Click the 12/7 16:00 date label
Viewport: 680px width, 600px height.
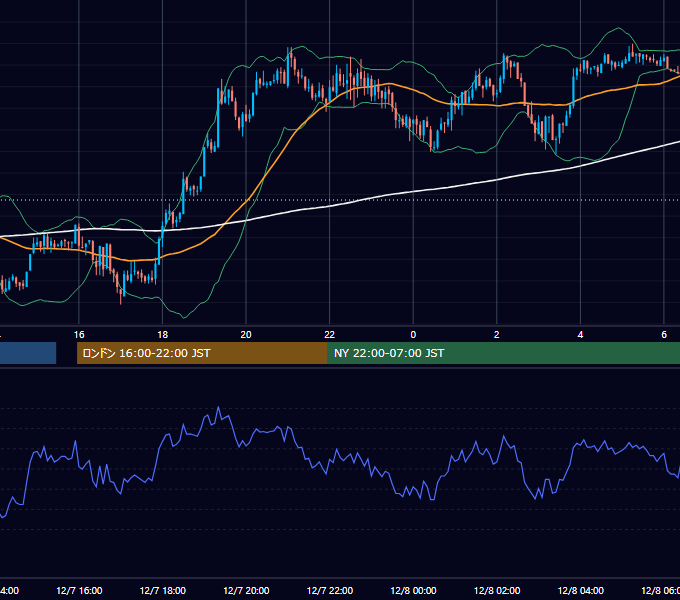tap(79, 590)
